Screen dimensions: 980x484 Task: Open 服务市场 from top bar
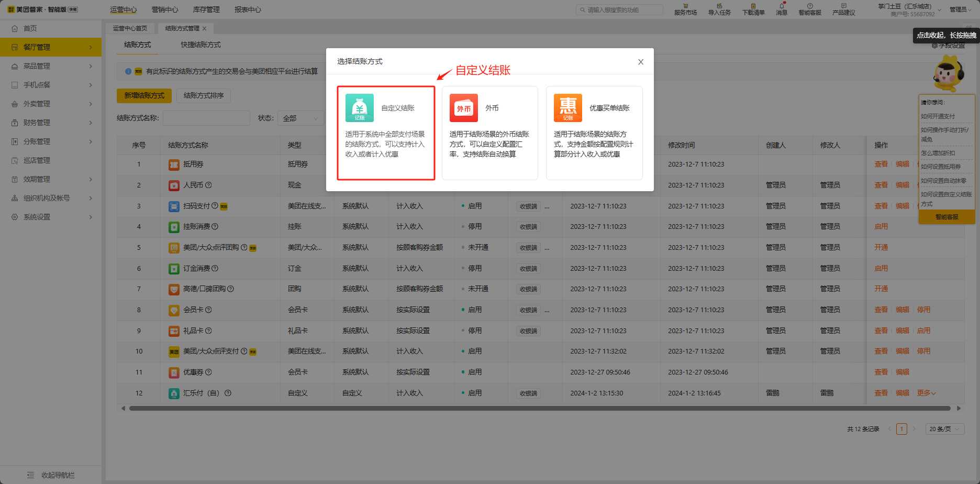pos(685,9)
